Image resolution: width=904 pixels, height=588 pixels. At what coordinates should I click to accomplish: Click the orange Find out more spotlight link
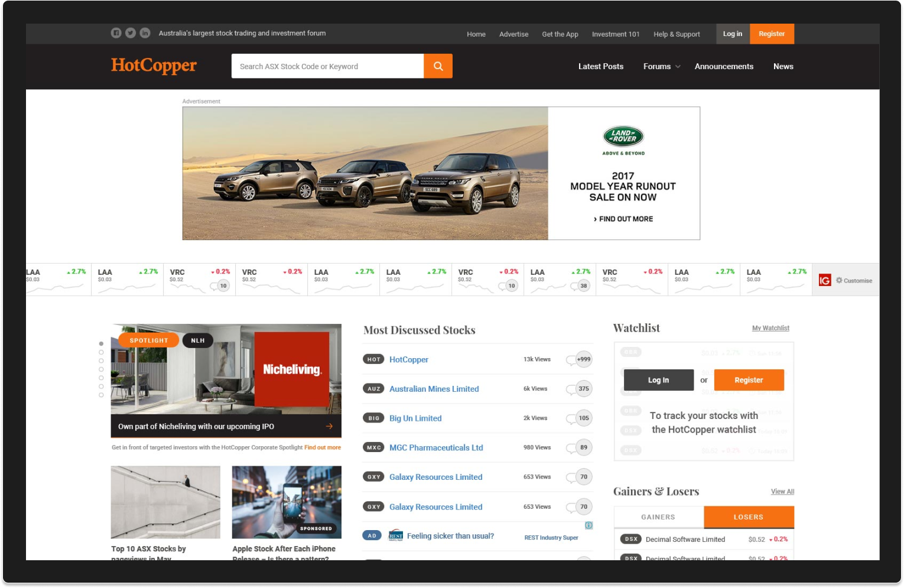tap(323, 447)
